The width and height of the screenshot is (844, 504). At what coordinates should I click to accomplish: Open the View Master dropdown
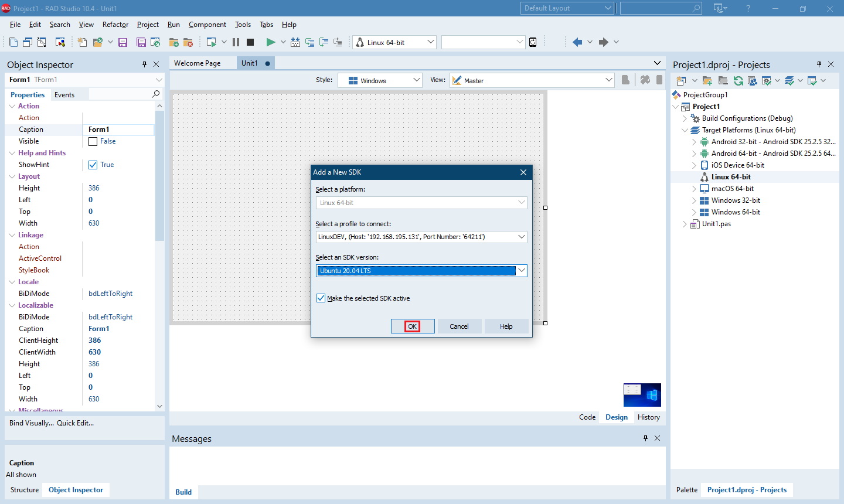608,80
